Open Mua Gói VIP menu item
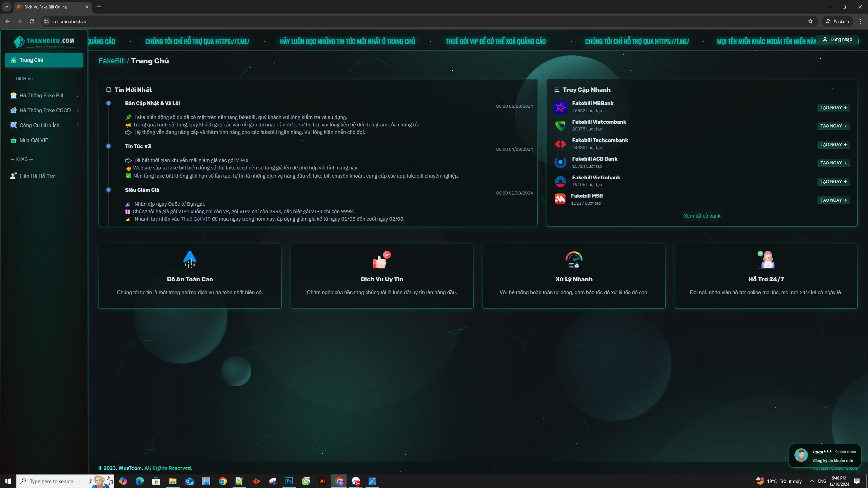 tap(34, 140)
